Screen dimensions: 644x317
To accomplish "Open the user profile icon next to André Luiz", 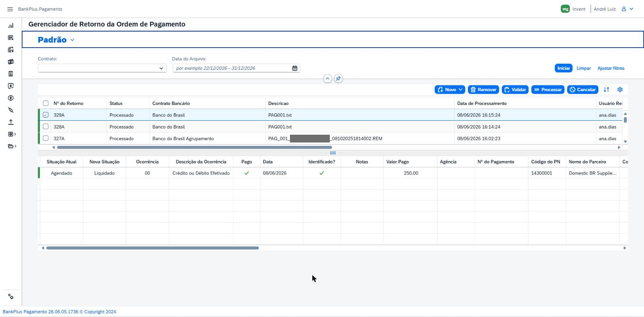I will point(628,9).
